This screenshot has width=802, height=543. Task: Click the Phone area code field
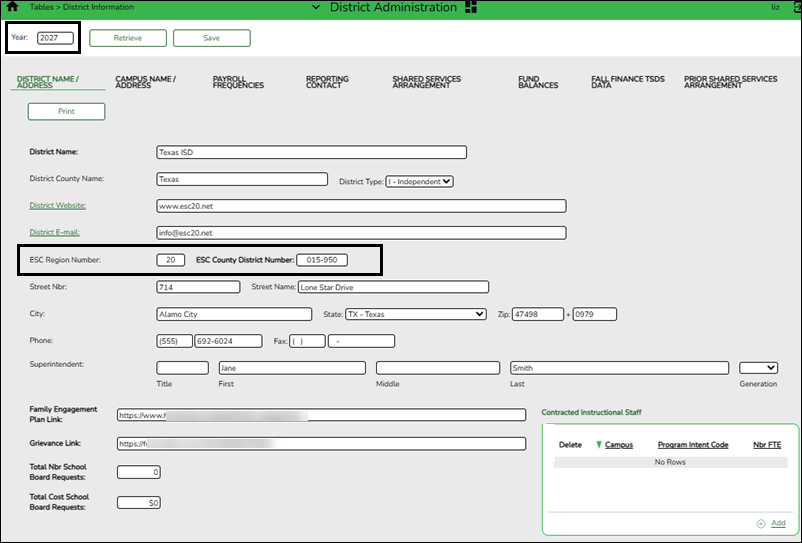coord(174,341)
